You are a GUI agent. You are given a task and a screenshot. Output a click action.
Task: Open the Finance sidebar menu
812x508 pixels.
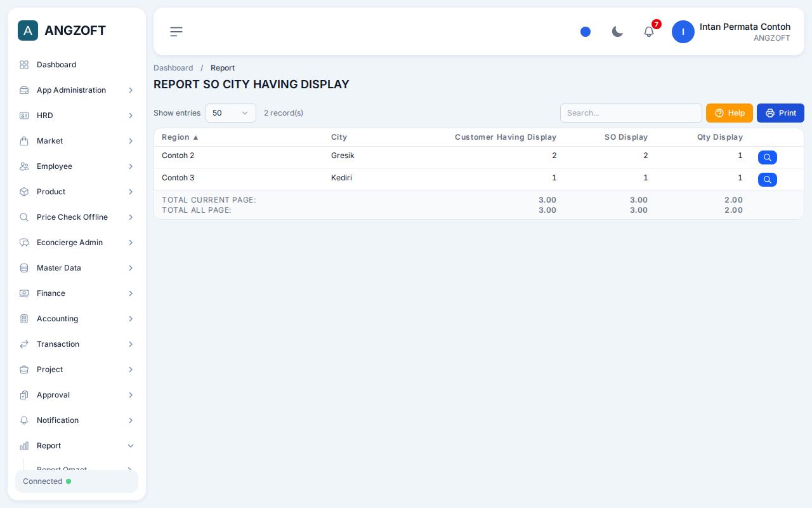click(x=77, y=293)
